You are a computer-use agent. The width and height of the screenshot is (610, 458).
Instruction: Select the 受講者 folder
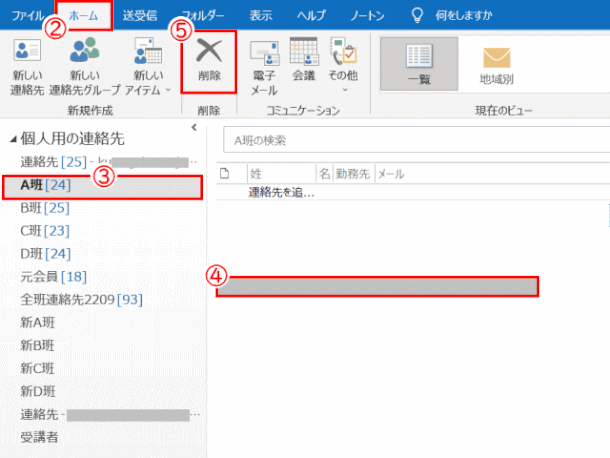click(x=103, y=437)
